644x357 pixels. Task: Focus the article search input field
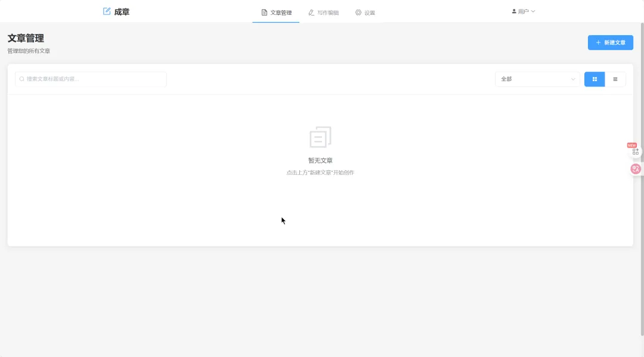[x=91, y=79]
